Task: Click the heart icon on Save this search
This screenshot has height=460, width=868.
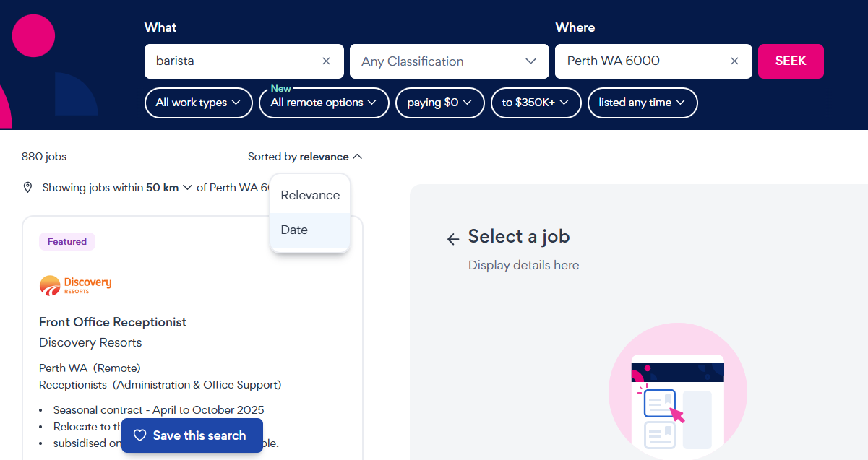Action: [139, 435]
